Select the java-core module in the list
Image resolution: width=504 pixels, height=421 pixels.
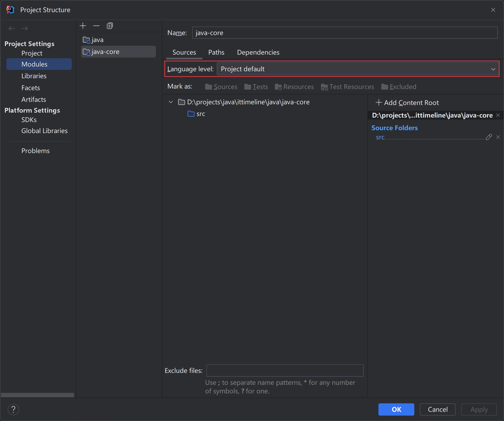pos(119,51)
